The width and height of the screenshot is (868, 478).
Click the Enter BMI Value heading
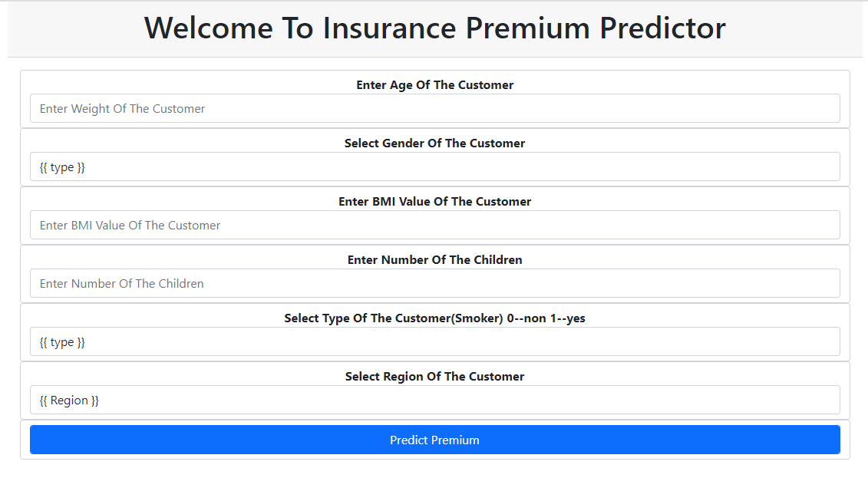tap(434, 201)
